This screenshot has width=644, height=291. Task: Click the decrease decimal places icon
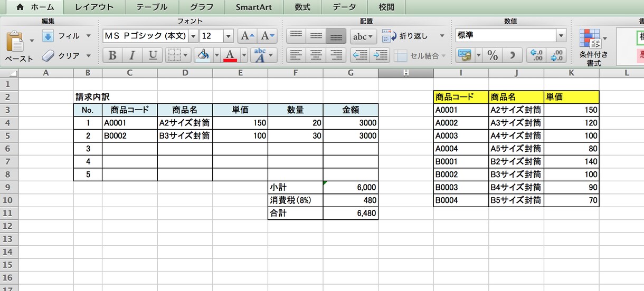557,55
